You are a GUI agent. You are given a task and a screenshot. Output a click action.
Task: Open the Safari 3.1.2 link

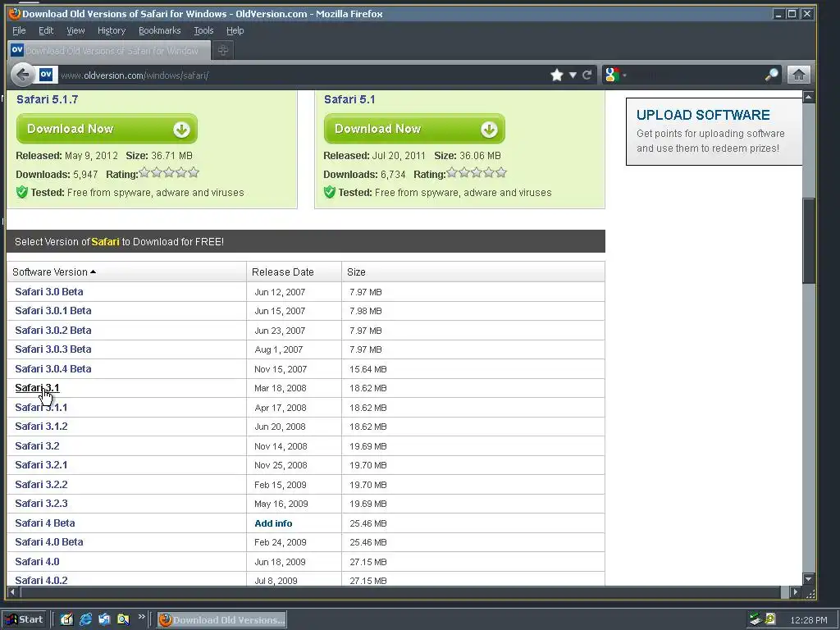point(41,427)
